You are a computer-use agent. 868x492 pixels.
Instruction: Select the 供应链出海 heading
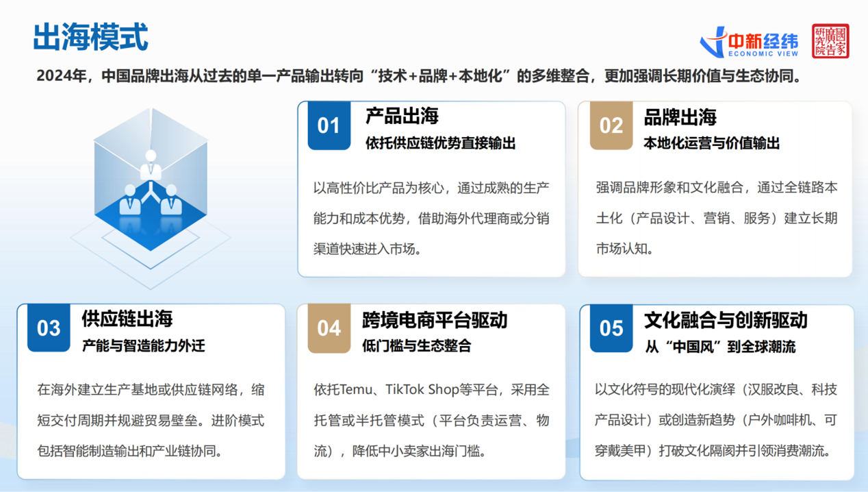point(127,319)
